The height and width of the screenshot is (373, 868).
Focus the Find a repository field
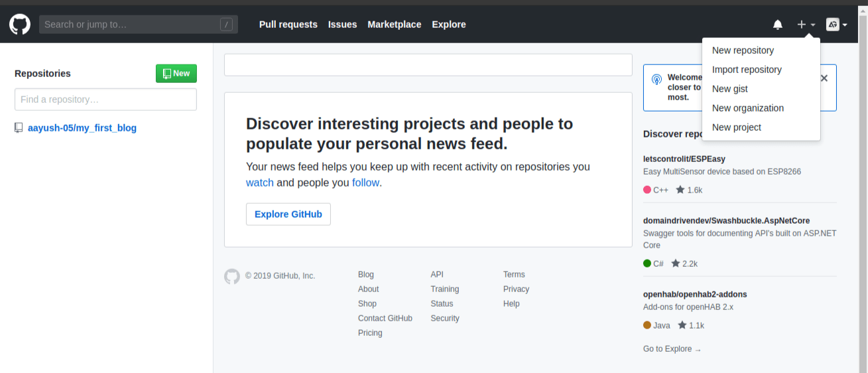coord(105,100)
